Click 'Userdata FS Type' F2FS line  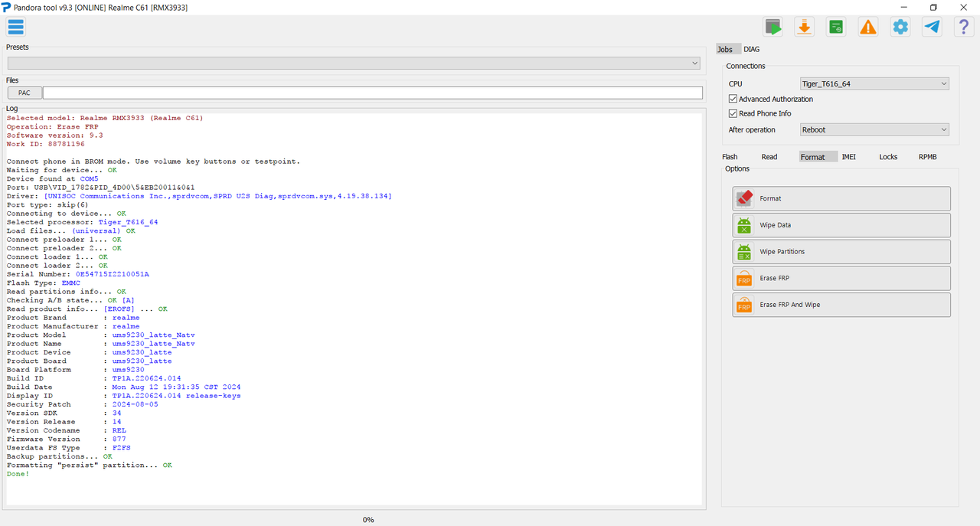(x=68, y=448)
